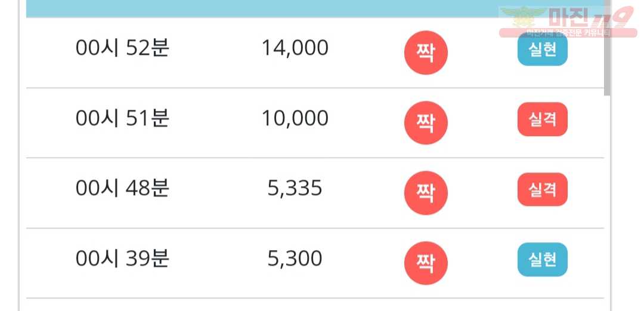Click the 00시 52분 time cell
Viewport: 644px width, 311px height.
pyautogui.click(x=122, y=48)
